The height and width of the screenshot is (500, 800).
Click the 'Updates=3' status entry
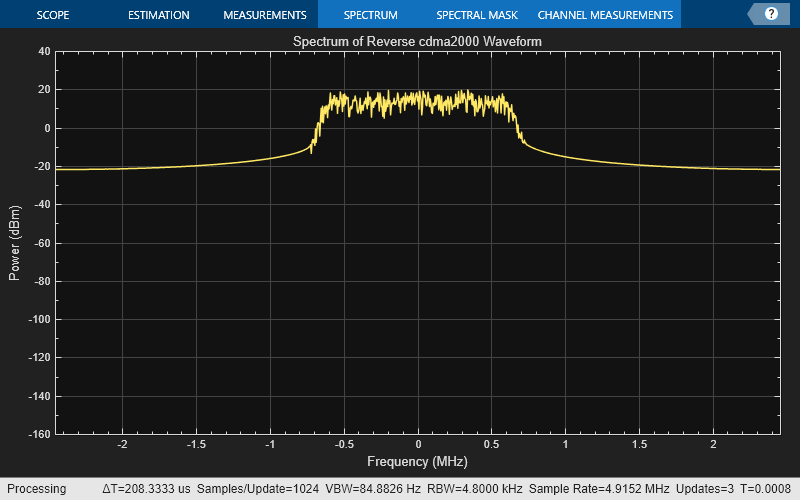click(x=705, y=489)
